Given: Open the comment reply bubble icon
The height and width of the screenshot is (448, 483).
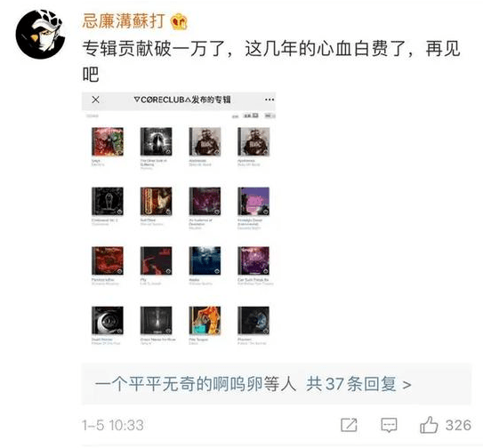Looking at the screenshot, I should click(389, 425).
